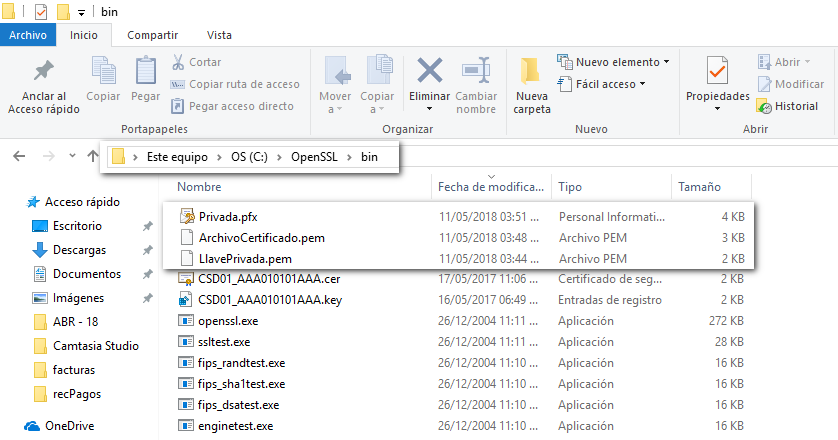Image resolution: width=838 pixels, height=440 pixels.
Task: Click the Pegar clipboard icon
Action: pos(145,71)
